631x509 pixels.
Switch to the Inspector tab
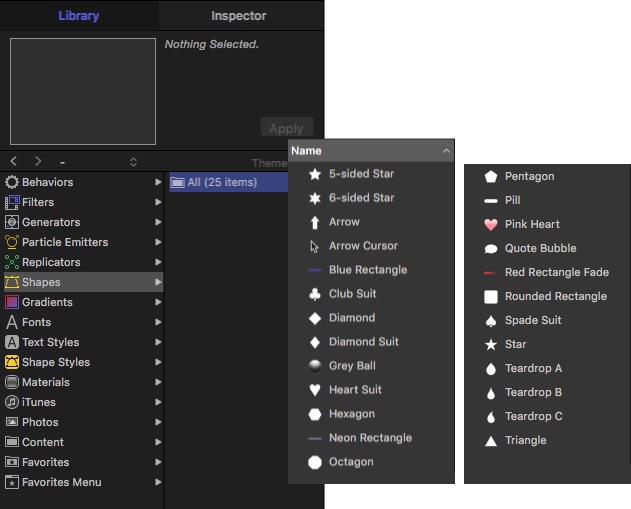[239, 16]
